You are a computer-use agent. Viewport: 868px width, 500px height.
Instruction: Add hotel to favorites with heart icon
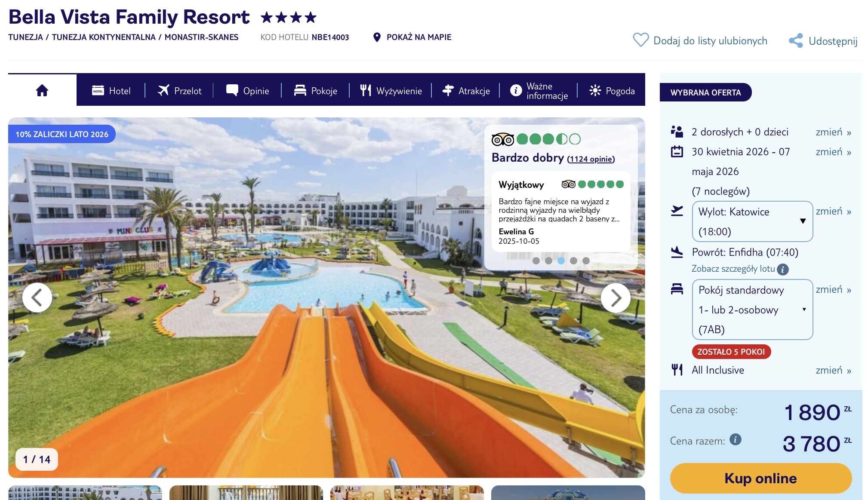click(x=640, y=40)
